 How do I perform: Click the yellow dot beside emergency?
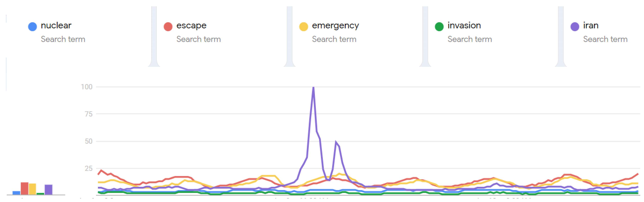[x=303, y=27]
